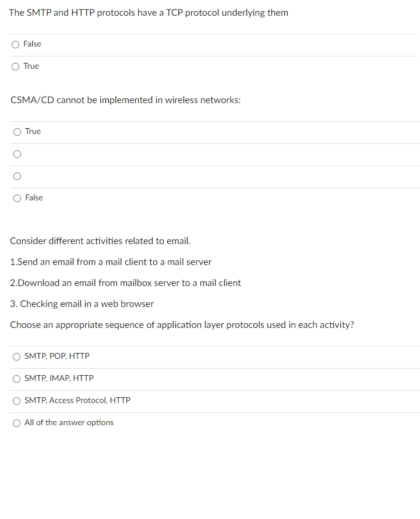420x519 pixels.
Task: Select 'False' for the SMTP/HTTP TCP question
Action: click(x=16, y=44)
